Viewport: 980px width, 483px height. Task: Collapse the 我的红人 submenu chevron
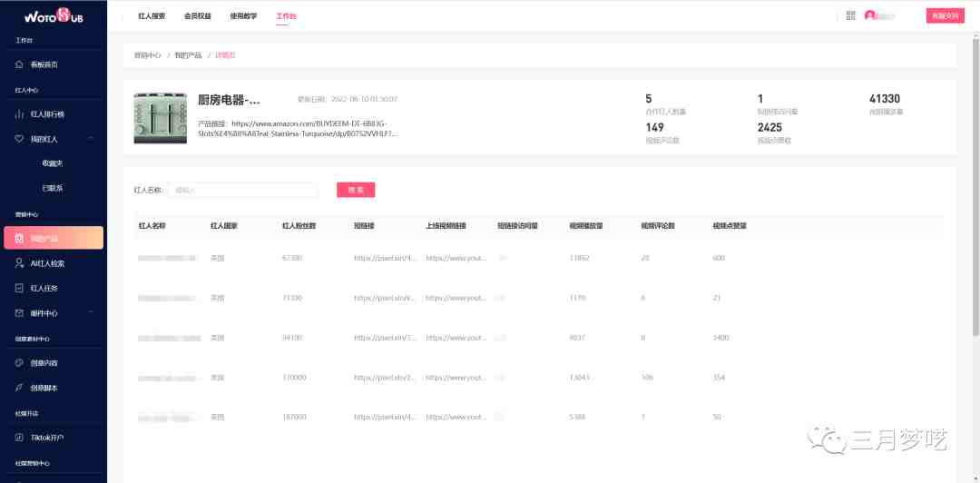click(92, 139)
